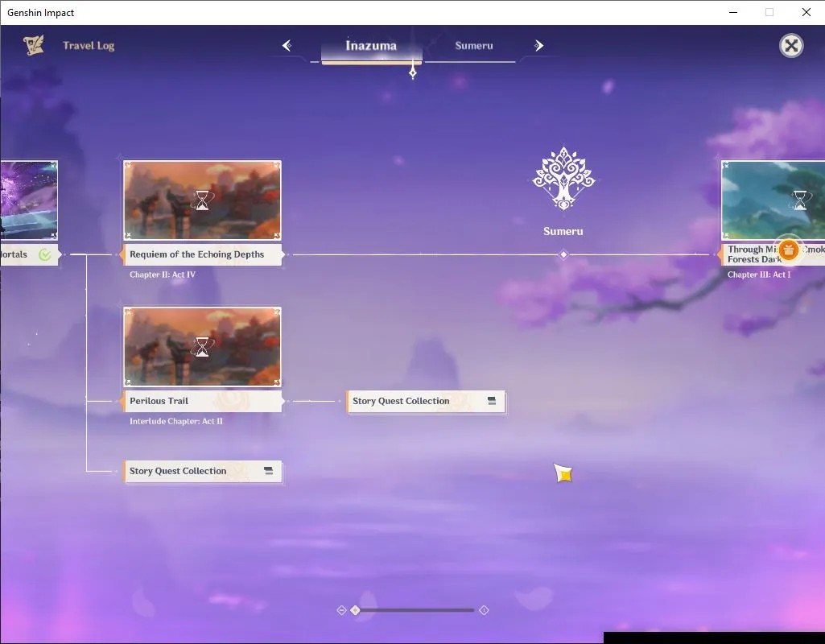Click the Travel Log title text
The image size is (825, 644).
[x=89, y=46]
